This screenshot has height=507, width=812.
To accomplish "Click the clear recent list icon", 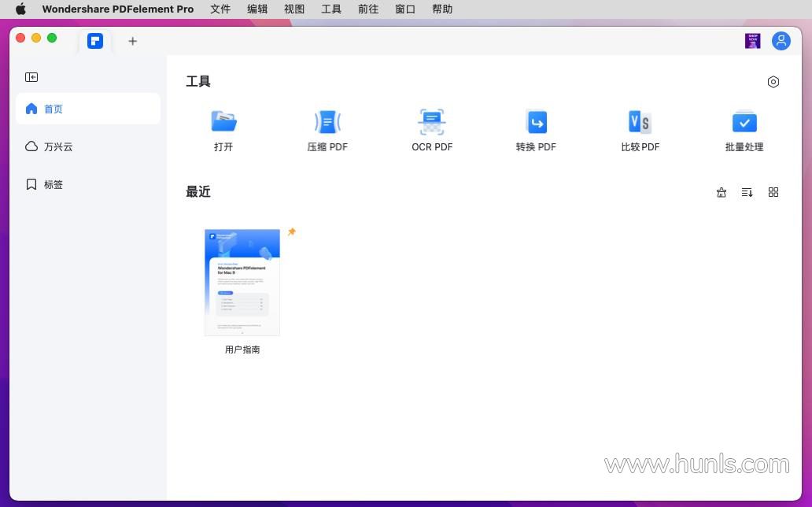I will click(x=722, y=192).
